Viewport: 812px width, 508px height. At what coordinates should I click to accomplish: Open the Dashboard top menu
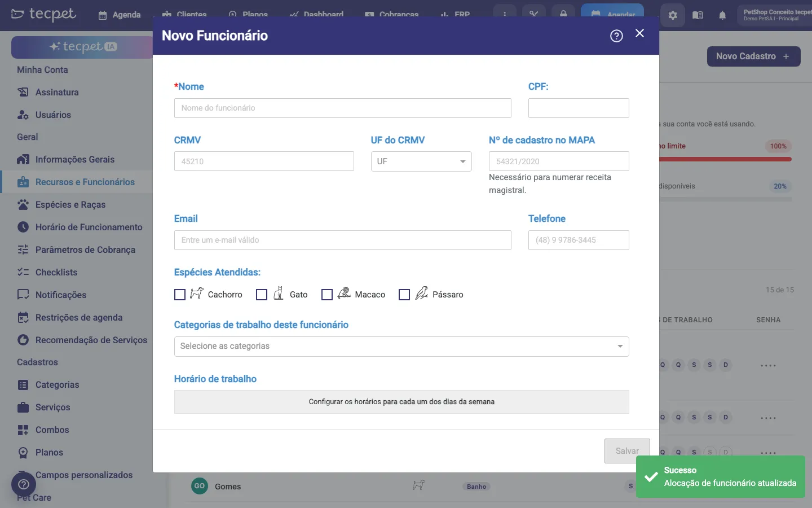pyautogui.click(x=316, y=15)
